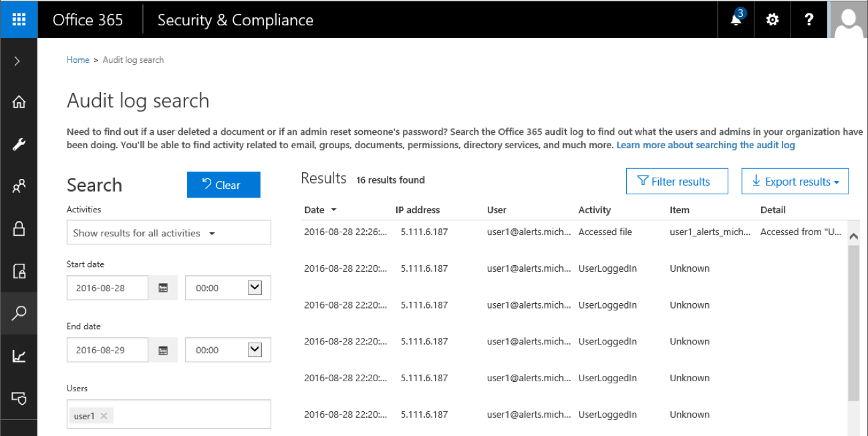Open the Help question mark icon

pyautogui.click(x=809, y=19)
